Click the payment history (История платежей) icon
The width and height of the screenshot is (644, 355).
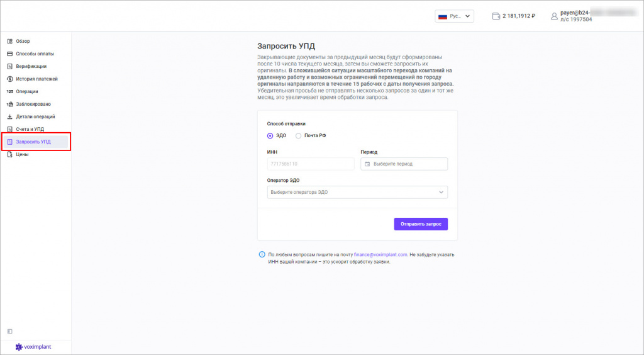coord(9,79)
